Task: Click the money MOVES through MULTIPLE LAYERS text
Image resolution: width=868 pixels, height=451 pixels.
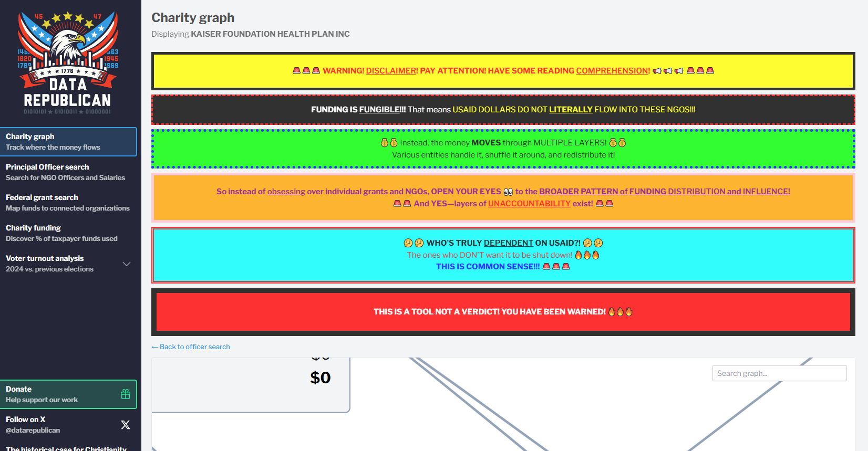Action: point(503,143)
